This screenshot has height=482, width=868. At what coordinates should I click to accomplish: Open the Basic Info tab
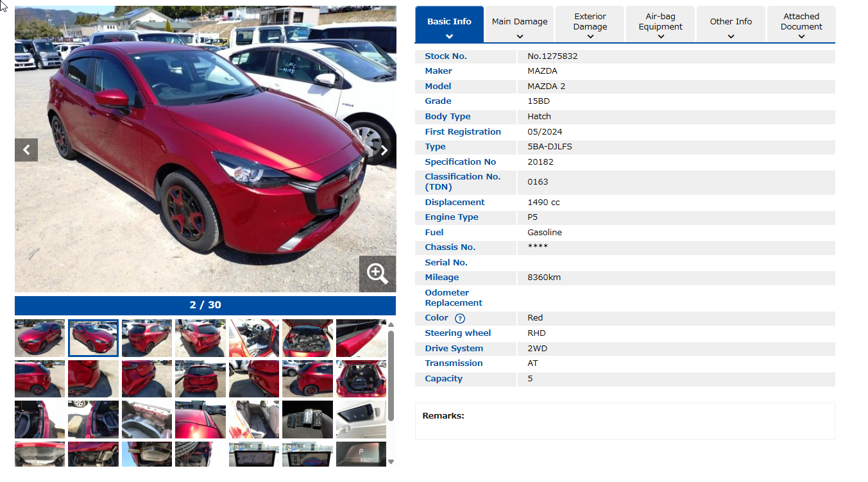tap(449, 25)
